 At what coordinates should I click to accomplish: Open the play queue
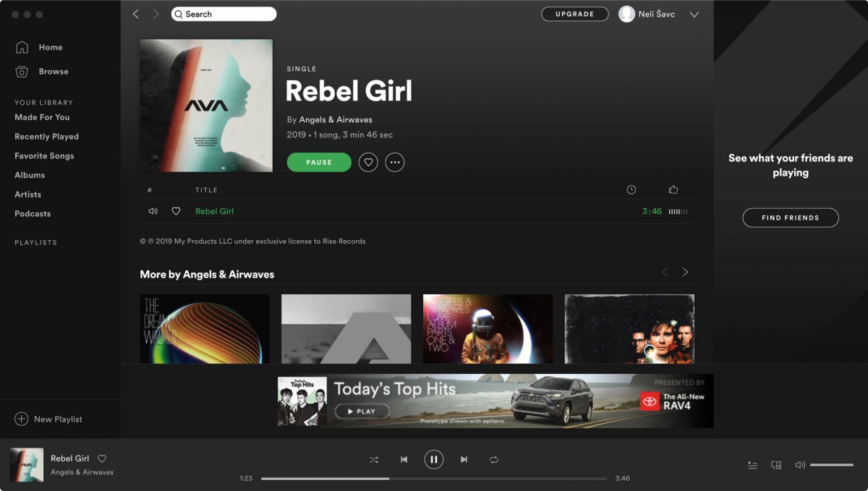753,465
